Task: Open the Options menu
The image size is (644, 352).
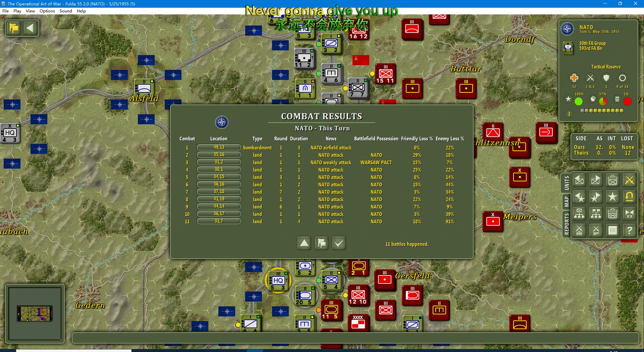Action: pyautogui.click(x=47, y=11)
